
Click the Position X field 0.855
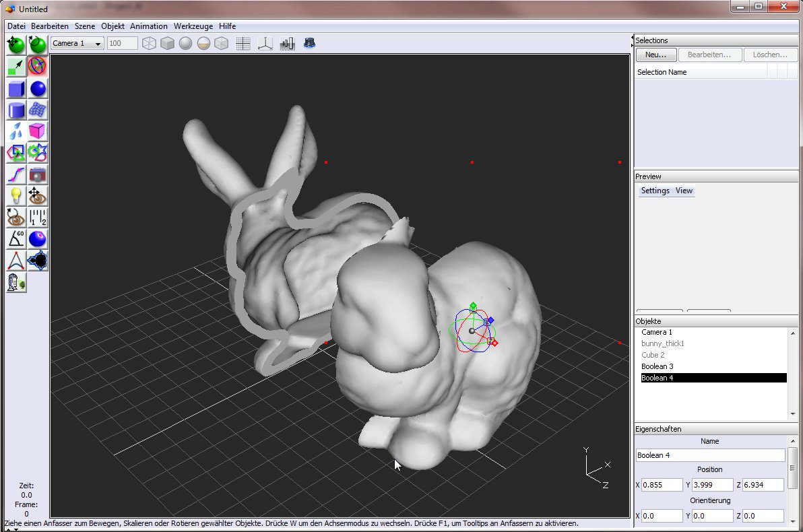point(662,485)
